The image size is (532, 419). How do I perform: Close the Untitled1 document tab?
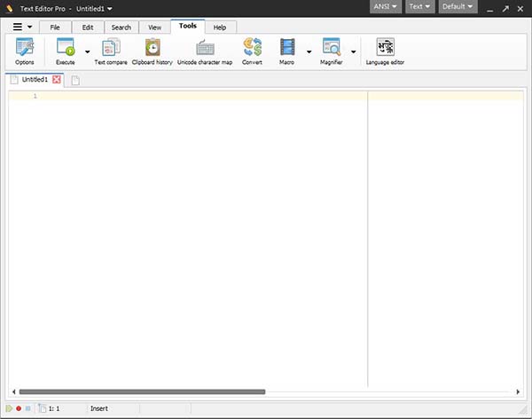[57, 80]
